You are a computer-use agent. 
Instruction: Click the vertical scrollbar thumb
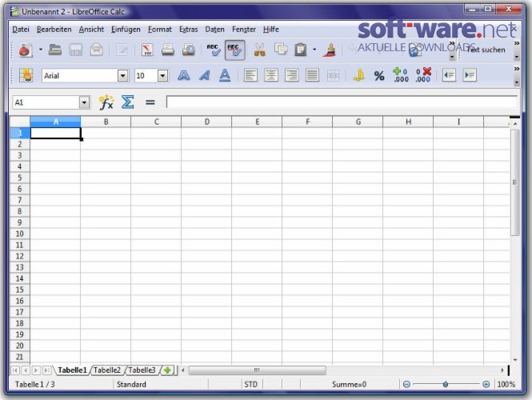(514, 182)
